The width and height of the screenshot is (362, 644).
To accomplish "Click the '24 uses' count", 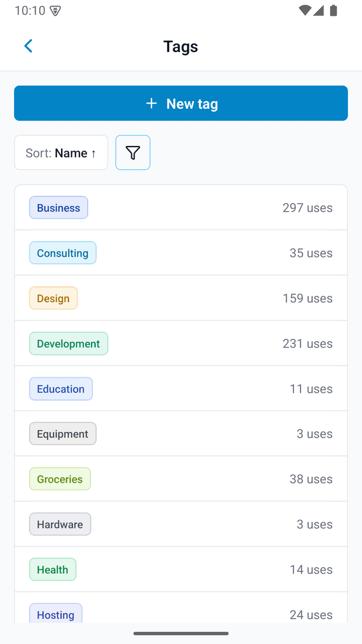I will pyautogui.click(x=311, y=615).
